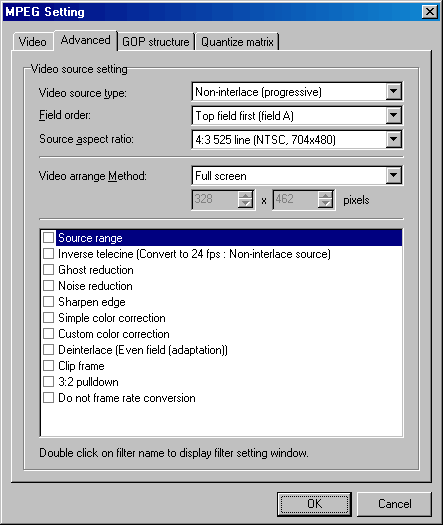The height and width of the screenshot is (525, 443).
Task: Turn on Sharpen edge filter
Action: 49,302
